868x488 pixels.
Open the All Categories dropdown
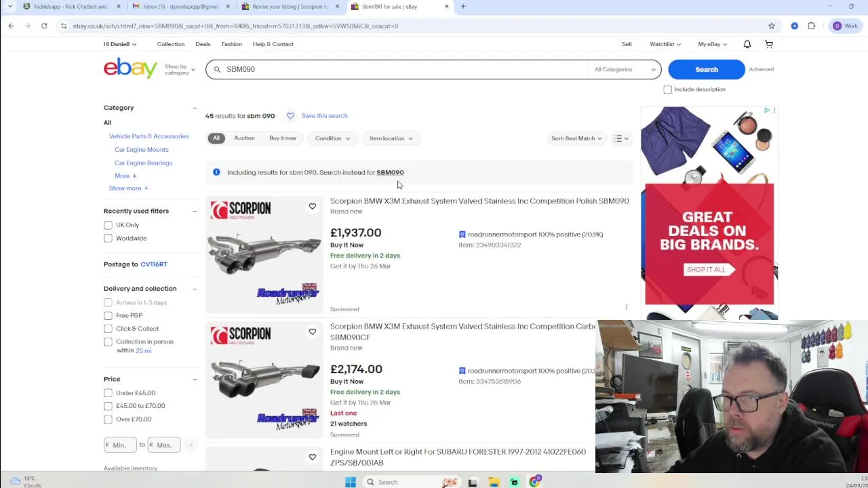pyautogui.click(x=624, y=69)
